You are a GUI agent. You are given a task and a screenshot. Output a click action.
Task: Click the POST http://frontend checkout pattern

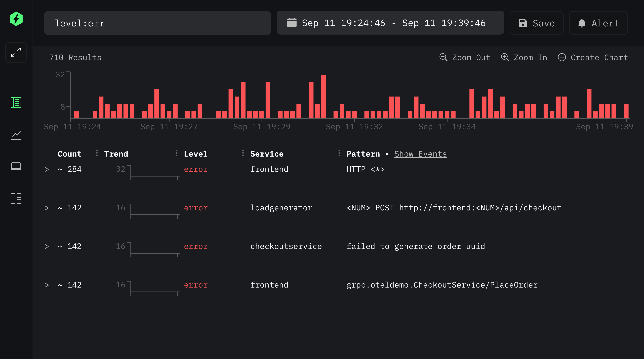click(454, 208)
